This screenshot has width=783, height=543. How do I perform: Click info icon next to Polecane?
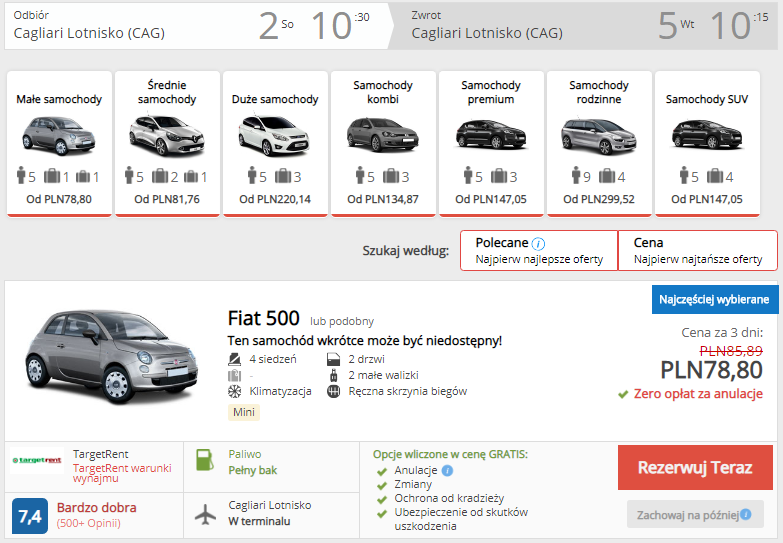click(539, 243)
